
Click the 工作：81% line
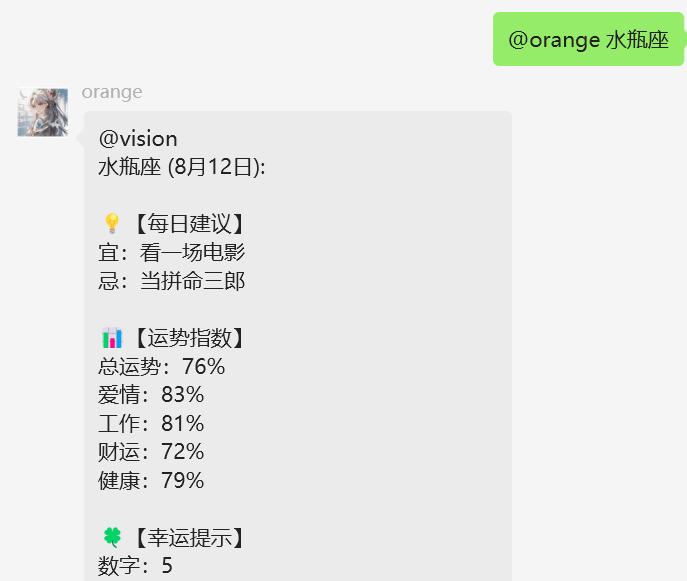(151, 423)
